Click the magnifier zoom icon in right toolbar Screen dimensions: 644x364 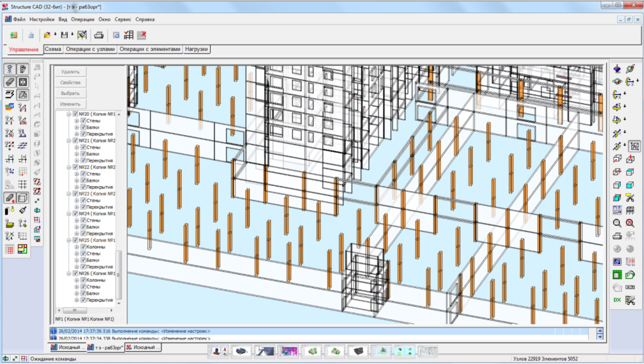click(617, 223)
